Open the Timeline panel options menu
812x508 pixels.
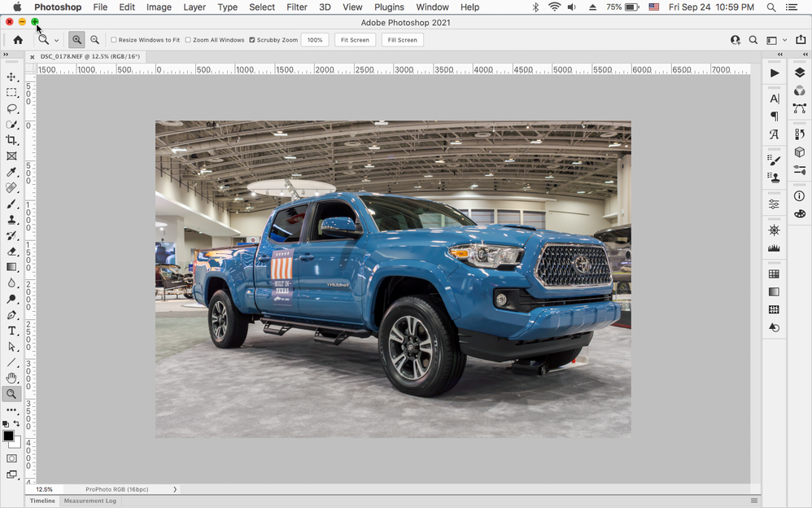tap(754, 501)
